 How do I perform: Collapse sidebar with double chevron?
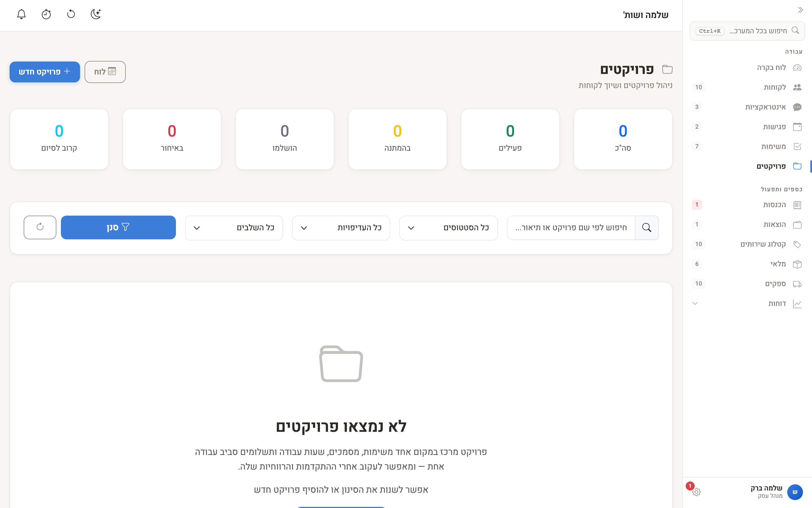point(800,10)
